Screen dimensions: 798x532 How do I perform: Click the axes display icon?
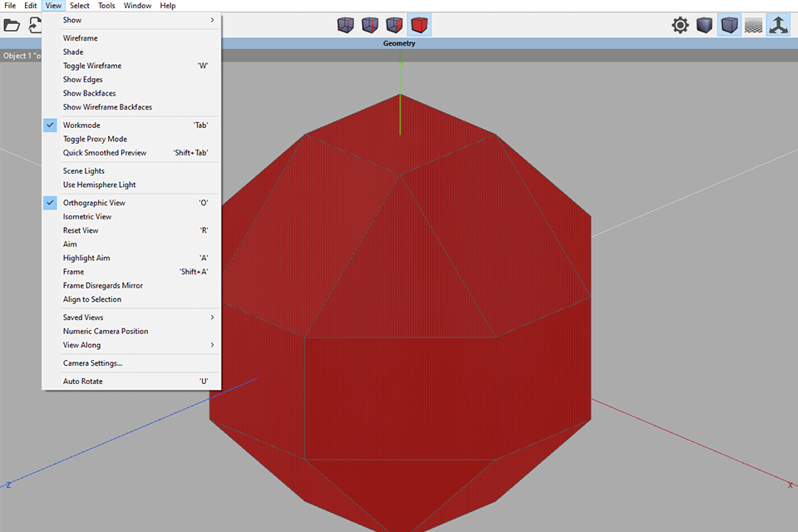[778, 25]
